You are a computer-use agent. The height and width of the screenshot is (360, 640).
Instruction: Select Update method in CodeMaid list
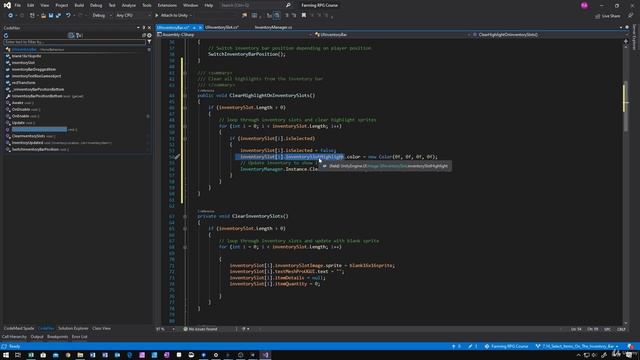(x=18, y=123)
